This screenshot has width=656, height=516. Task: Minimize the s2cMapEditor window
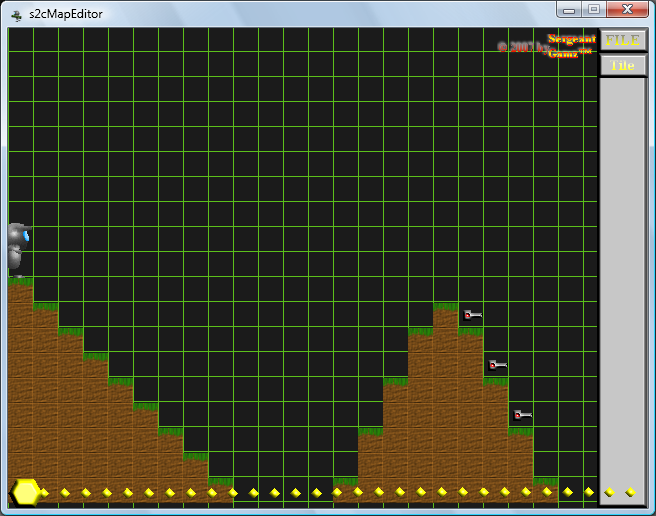pyautogui.click(x=569, y=10)
